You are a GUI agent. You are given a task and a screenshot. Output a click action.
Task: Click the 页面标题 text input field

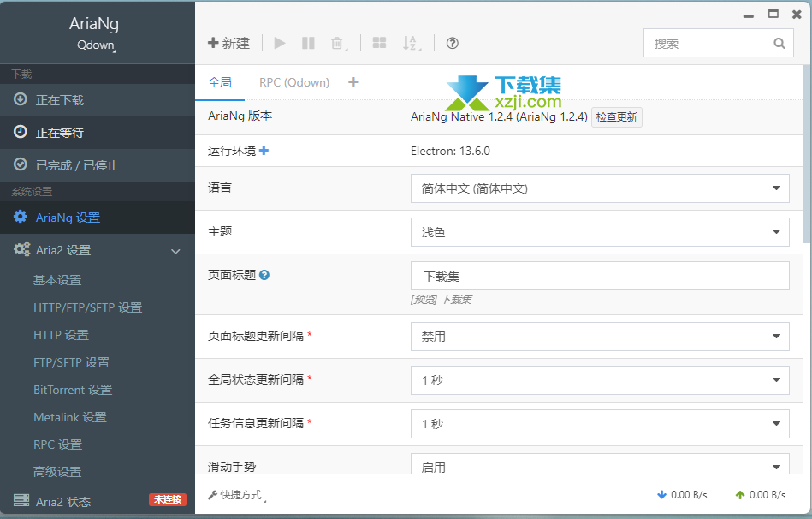point(600,276)
